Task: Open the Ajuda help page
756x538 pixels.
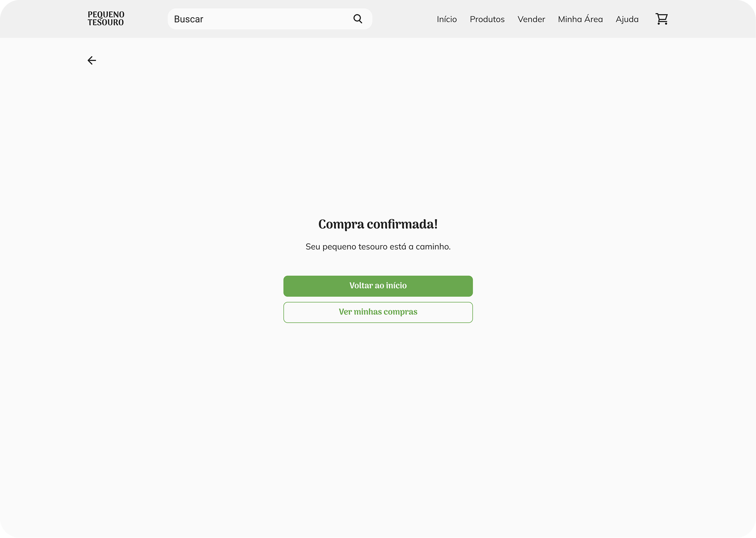Action: point(627,19)
